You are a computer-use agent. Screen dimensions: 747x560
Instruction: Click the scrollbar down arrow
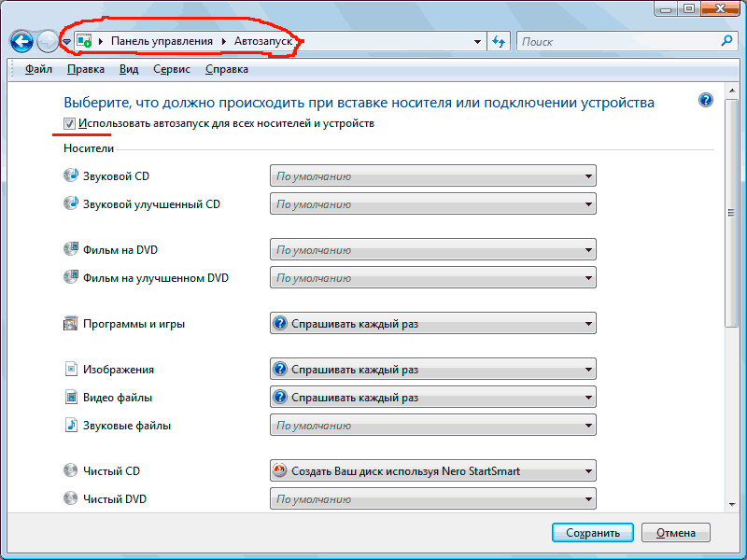(731, 504)
